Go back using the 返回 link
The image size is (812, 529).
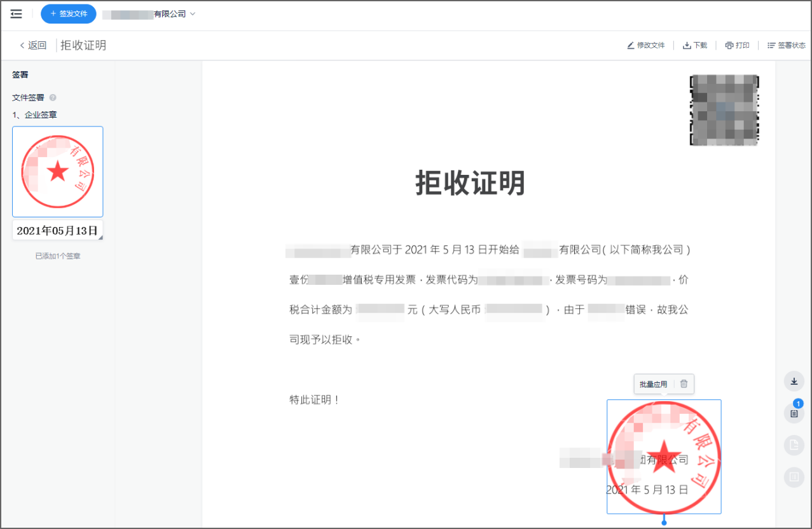[33, 45]
